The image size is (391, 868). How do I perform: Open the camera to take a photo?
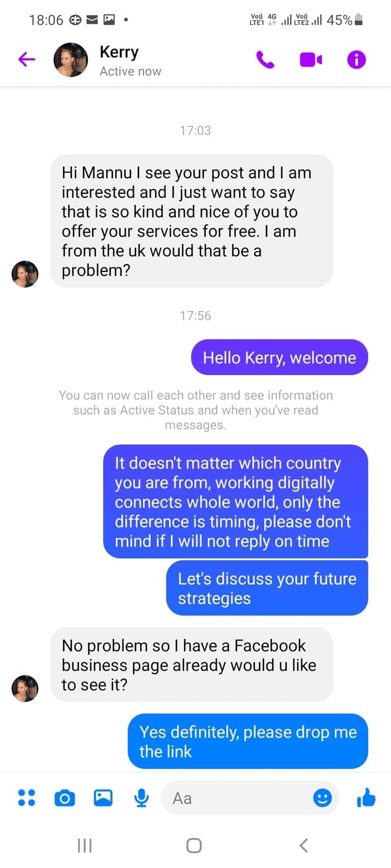click(x=64, y=799)
